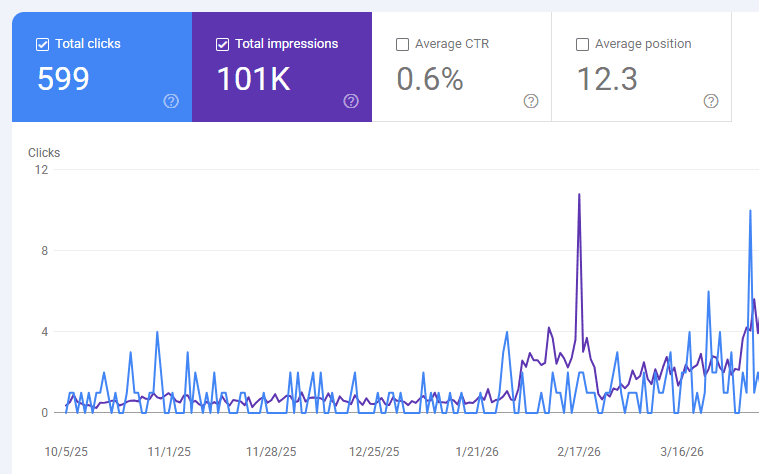Open help icon on Average position card

click(x=711, y=101)
